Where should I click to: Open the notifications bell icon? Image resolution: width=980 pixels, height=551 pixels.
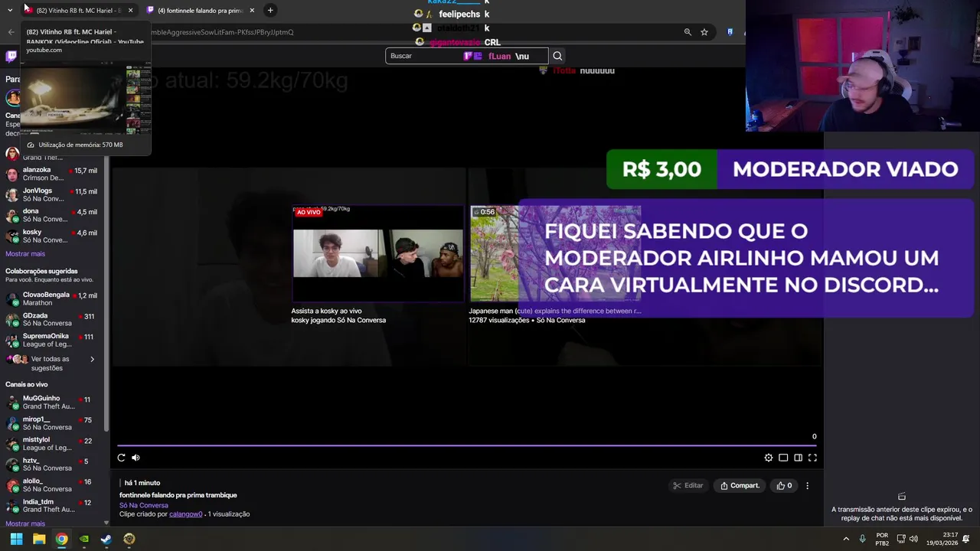pos(966,539)
